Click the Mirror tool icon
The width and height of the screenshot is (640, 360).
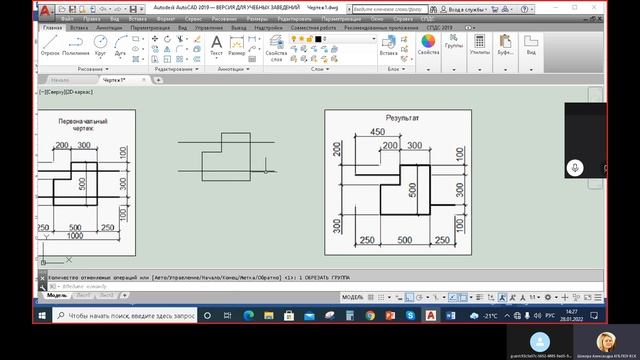coord(167,49)
